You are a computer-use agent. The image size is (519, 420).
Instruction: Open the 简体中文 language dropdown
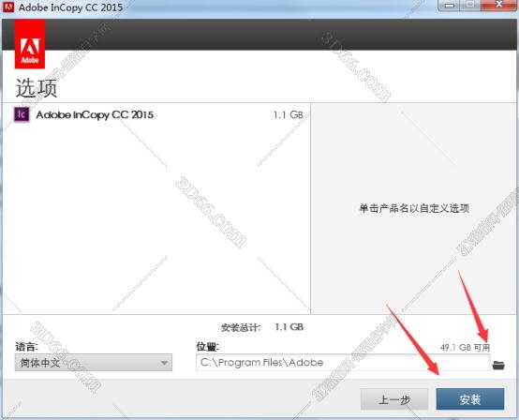coord(94,363)
